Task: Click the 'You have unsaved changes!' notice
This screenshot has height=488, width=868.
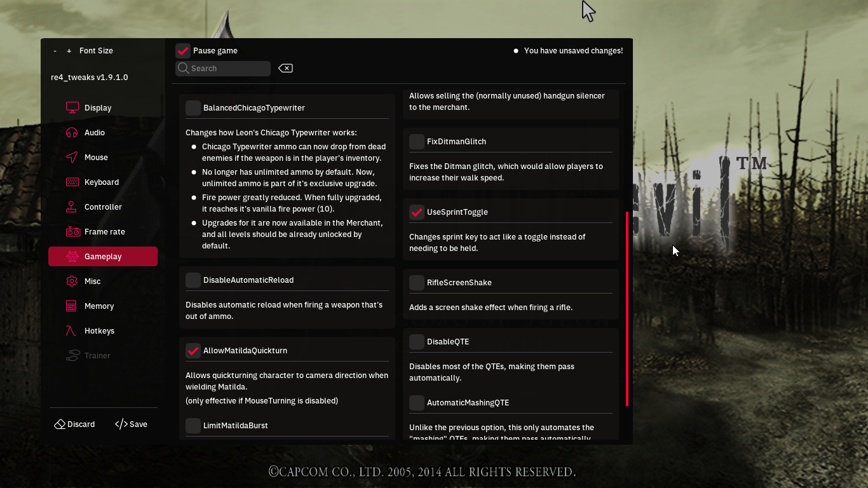Action: click(x=574, y=51)
